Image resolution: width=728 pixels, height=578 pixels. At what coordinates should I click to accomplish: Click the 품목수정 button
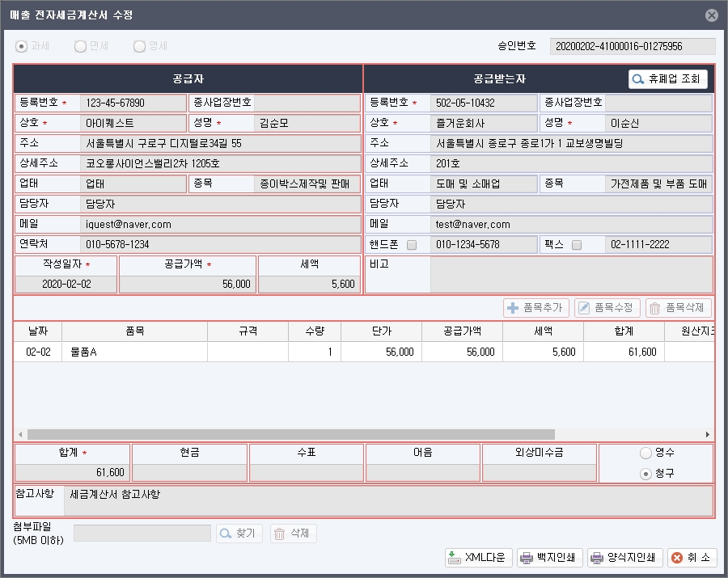[x=607, y=307]
